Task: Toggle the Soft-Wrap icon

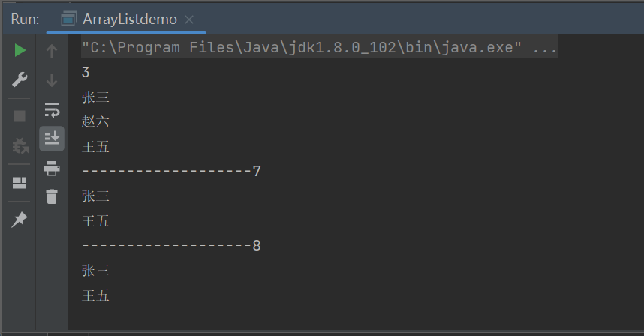Action: click(x=52, y=109)
